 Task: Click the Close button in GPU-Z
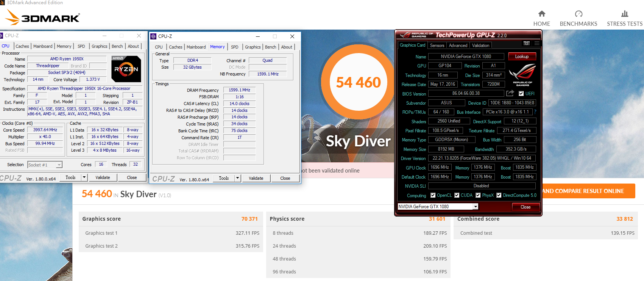tap(525, 207)
